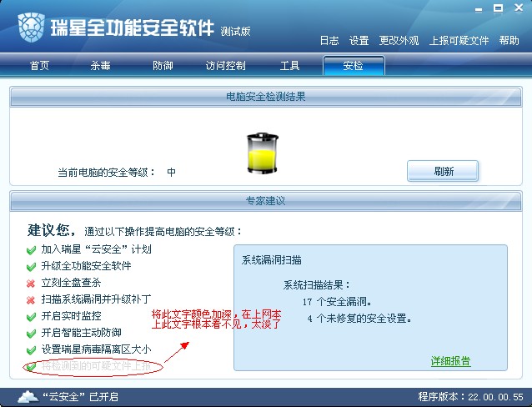This screenshot has height=407, width=532.
Task: Click the cloud icon in status bar
Action: (28, 396)
